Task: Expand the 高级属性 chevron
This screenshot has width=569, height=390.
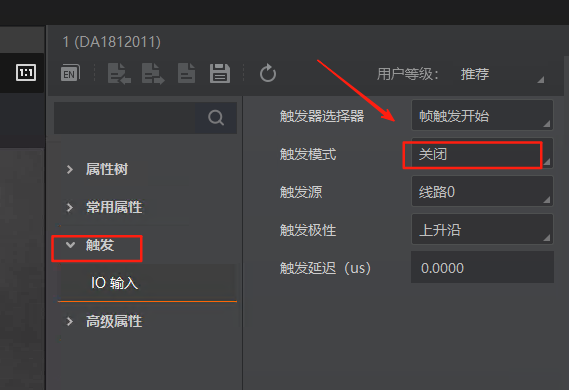Action: pos(70,321)
